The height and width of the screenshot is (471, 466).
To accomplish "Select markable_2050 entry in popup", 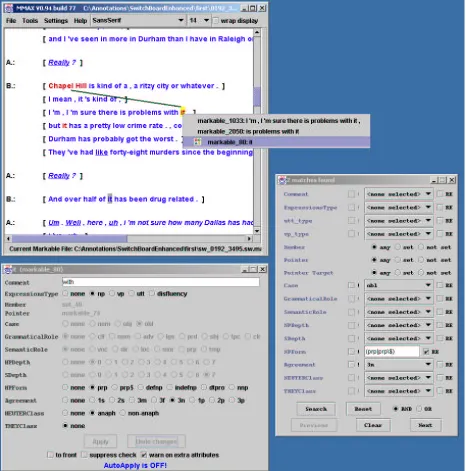I will pyautogui.click(x=276, y=131).
